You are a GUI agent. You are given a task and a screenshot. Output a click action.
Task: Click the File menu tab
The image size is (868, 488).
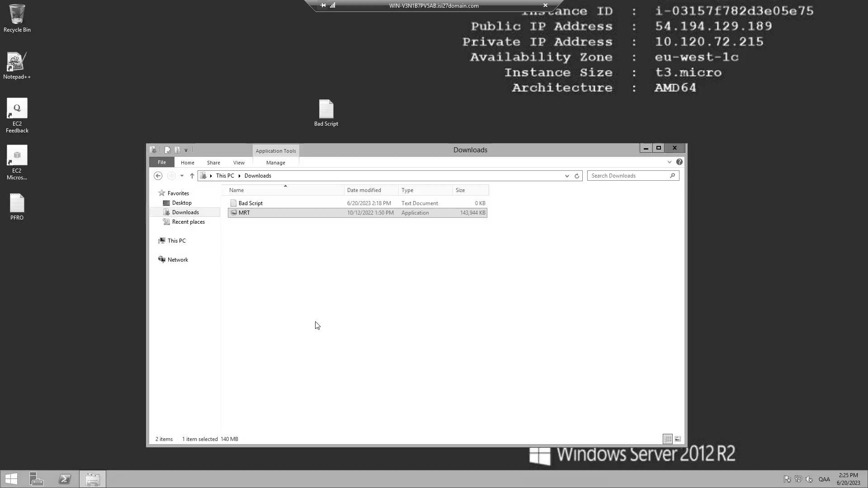tap(161, 162)
